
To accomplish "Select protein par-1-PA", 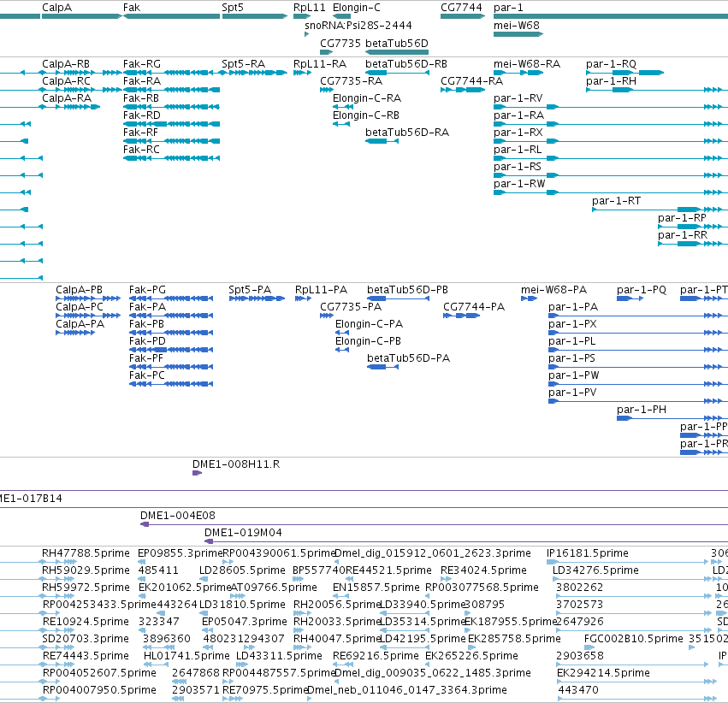I will click(638, 316).
